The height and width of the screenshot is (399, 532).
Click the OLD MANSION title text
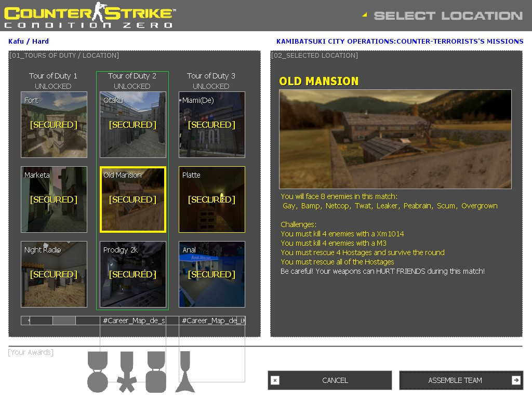click(x=319, y=82)
